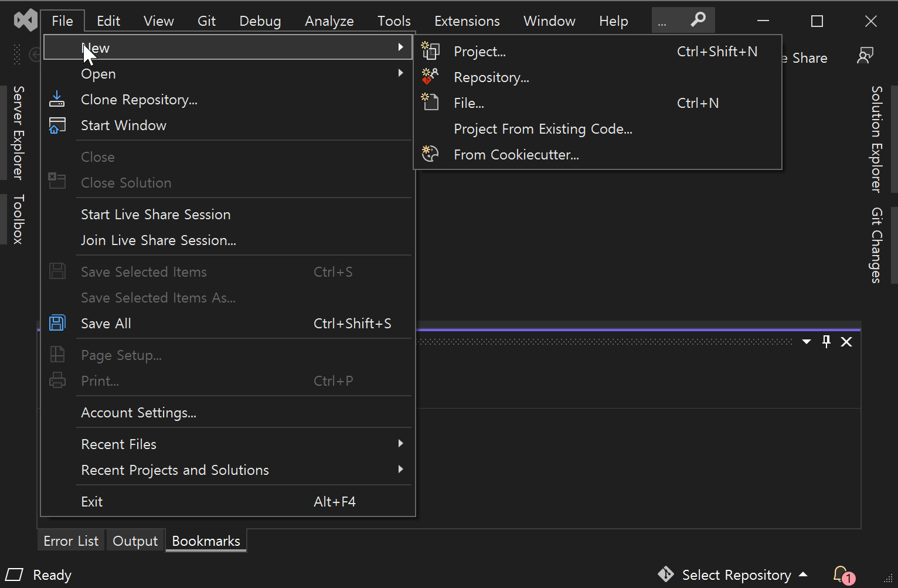Open the Help menu
Viewport: 898px width, 588px height.
[x=614, y=21]
